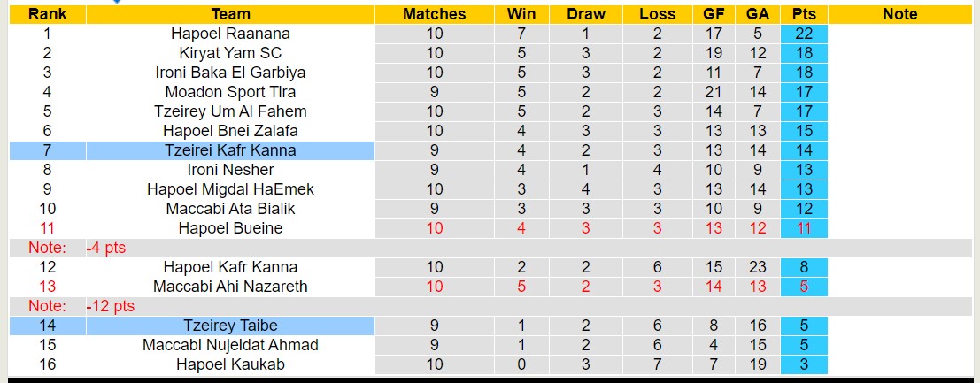Image resolution: width=980 pixels, height=383 pixels.
Task: Open Moadon Sport Tira team entry
Action: coord(230,92)
